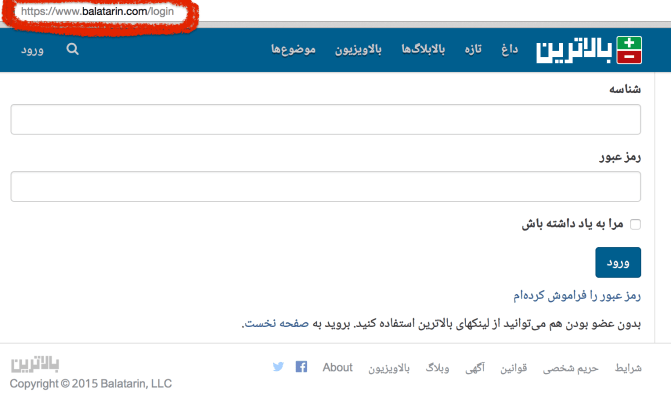The width and height of the screenshot is (671, 402).
Task: Focus the 'رمز عبور' password input field
Action: pos(325,187)
